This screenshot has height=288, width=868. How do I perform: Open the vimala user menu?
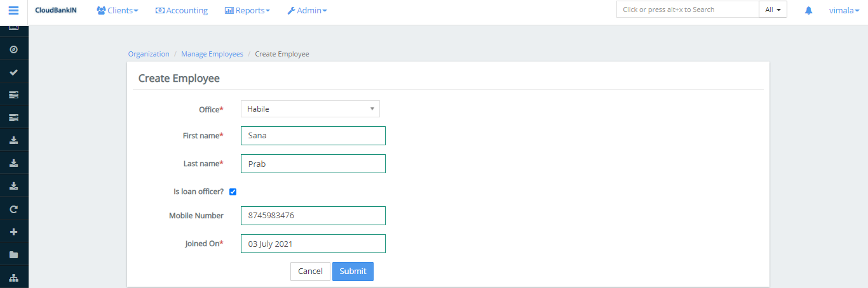[844, 10]
